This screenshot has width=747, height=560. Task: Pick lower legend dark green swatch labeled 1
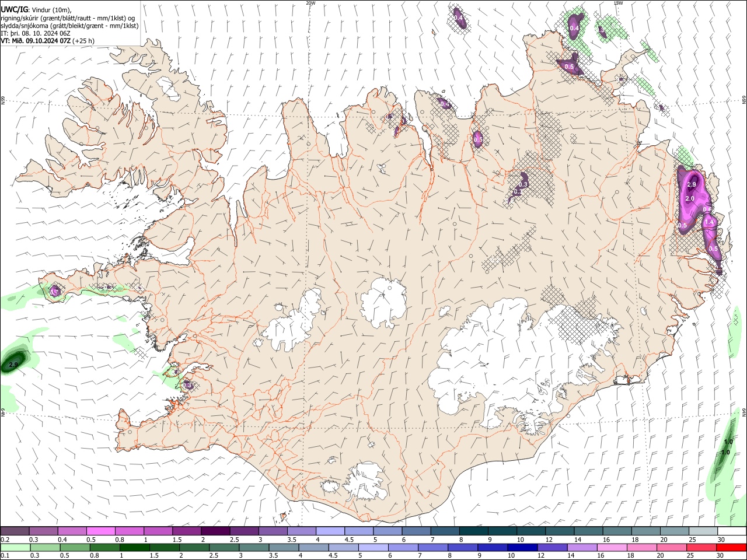[x=135, y=548]
